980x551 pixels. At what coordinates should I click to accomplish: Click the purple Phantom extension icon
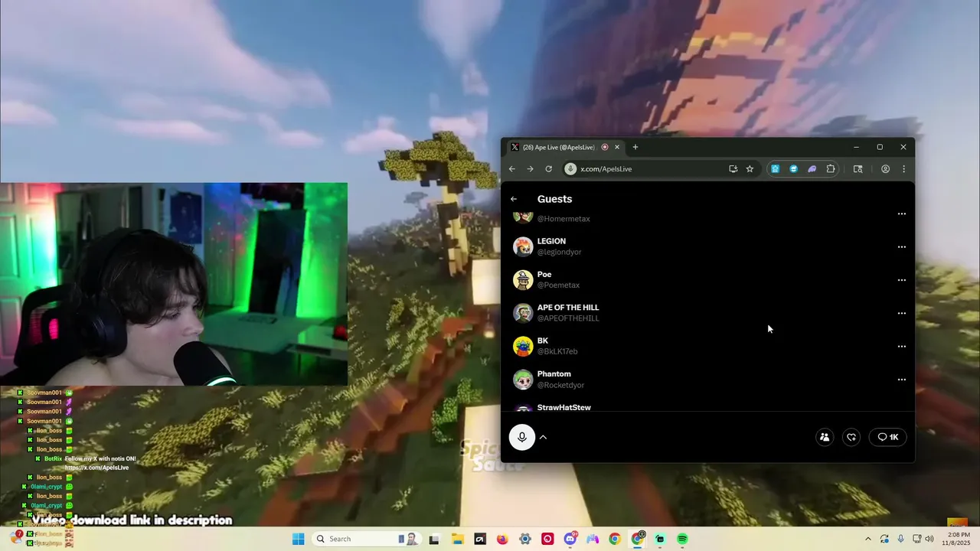pos(812,169)
